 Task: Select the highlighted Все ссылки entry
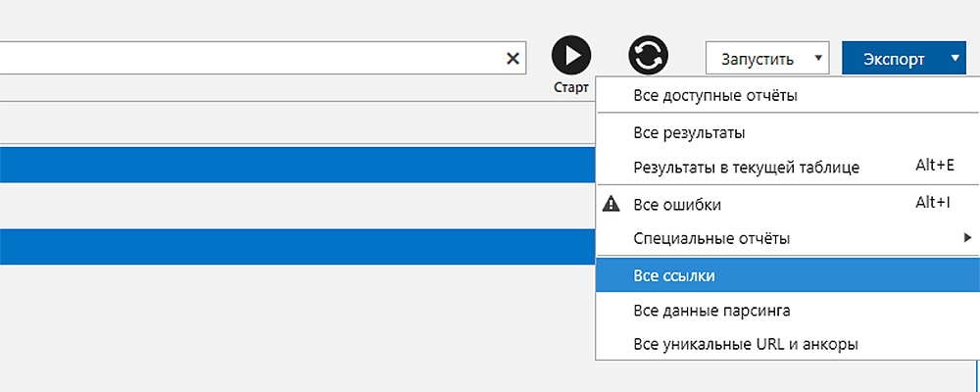click(675, 275)
